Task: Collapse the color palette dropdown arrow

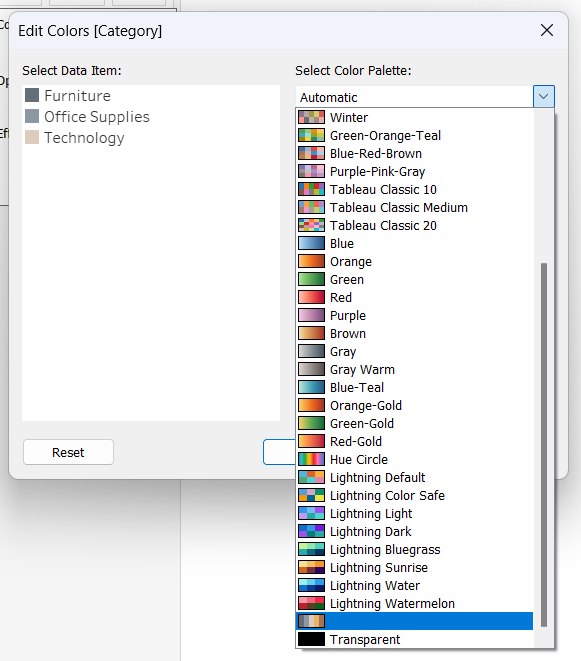Action: pyautogui.click(x=543, y=97)
